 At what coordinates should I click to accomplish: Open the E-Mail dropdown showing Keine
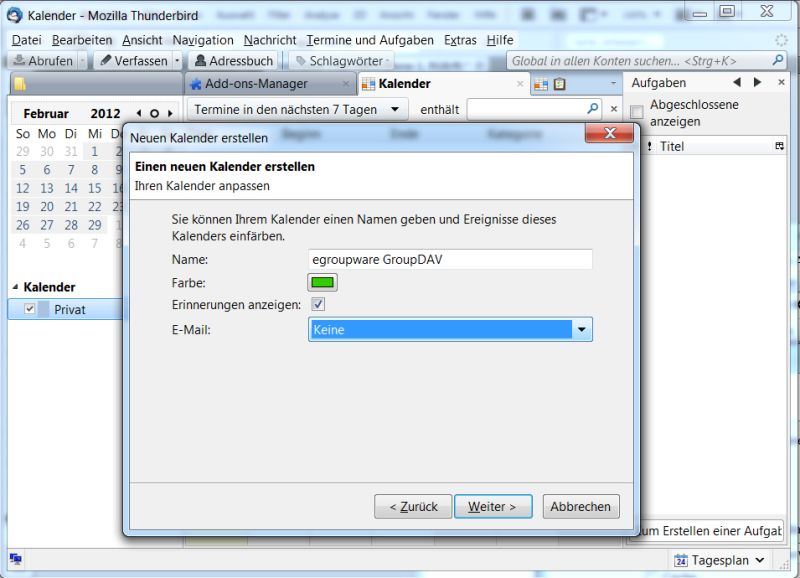(x=580, y=328)
